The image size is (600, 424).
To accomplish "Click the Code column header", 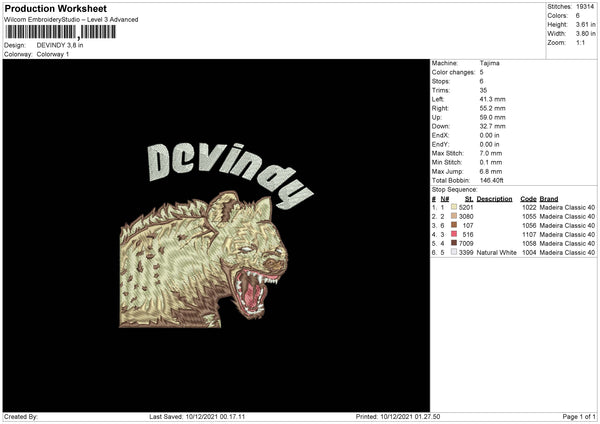I will tap(528, 198).
